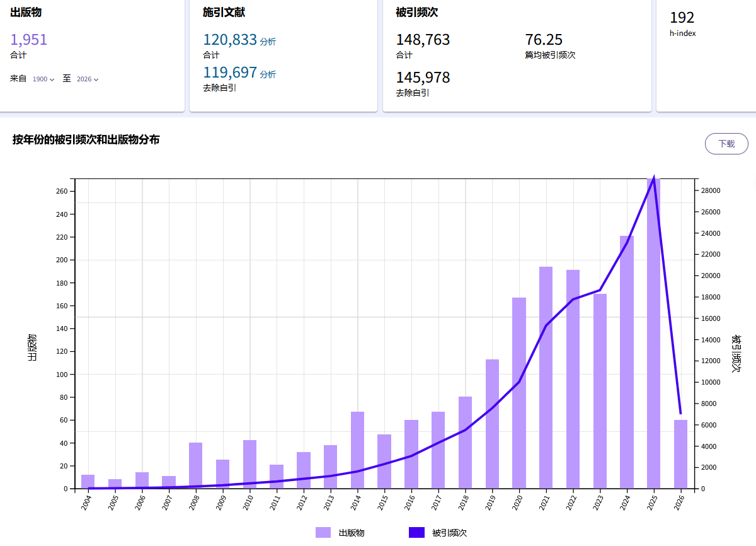The height and width of the screenshot is (546, 756).
Task: Select the 2026 publications bar
Action: (x=680, y=454)
